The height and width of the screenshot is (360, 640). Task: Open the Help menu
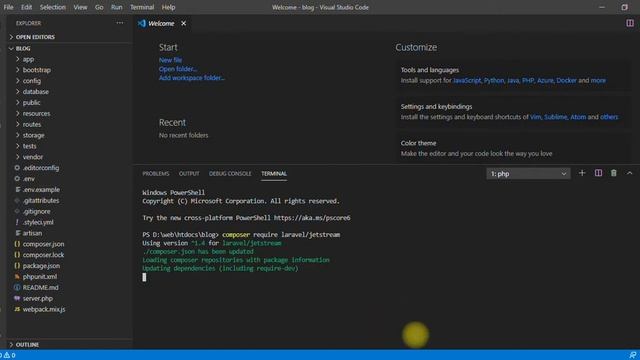click(x=168, y=7)
